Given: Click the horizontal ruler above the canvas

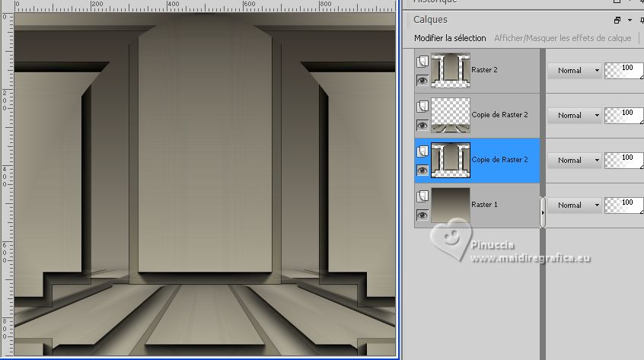Looking at the screenshot, I should (x=205, y=6).
